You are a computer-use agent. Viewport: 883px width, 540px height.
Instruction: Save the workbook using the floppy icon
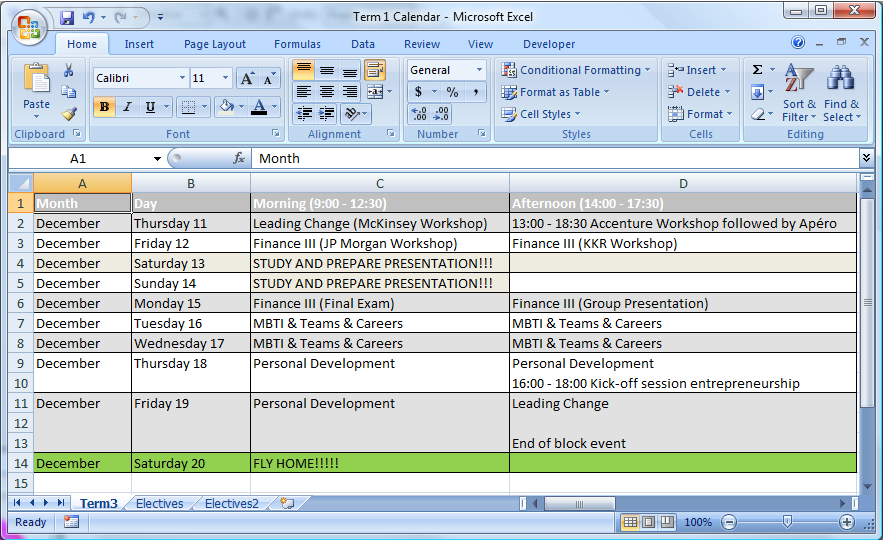click(x=67, y=18)
